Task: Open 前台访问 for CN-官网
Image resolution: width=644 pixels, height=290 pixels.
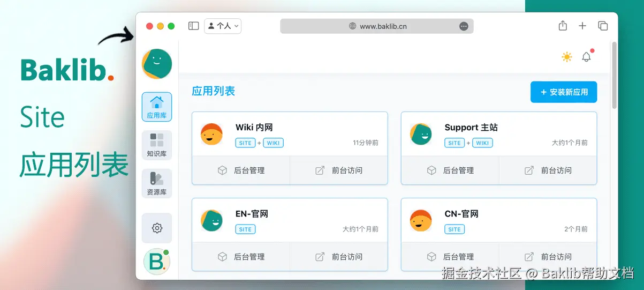Action: click(x=548, y=257)
